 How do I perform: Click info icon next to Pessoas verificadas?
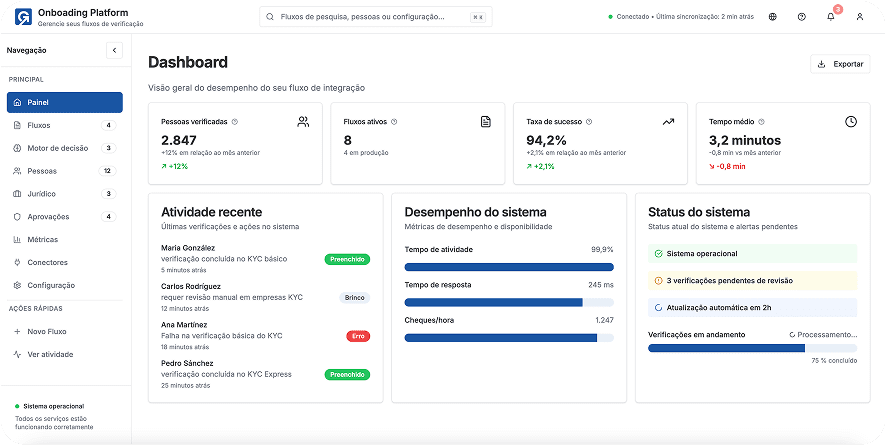click(x=235, y=122)
